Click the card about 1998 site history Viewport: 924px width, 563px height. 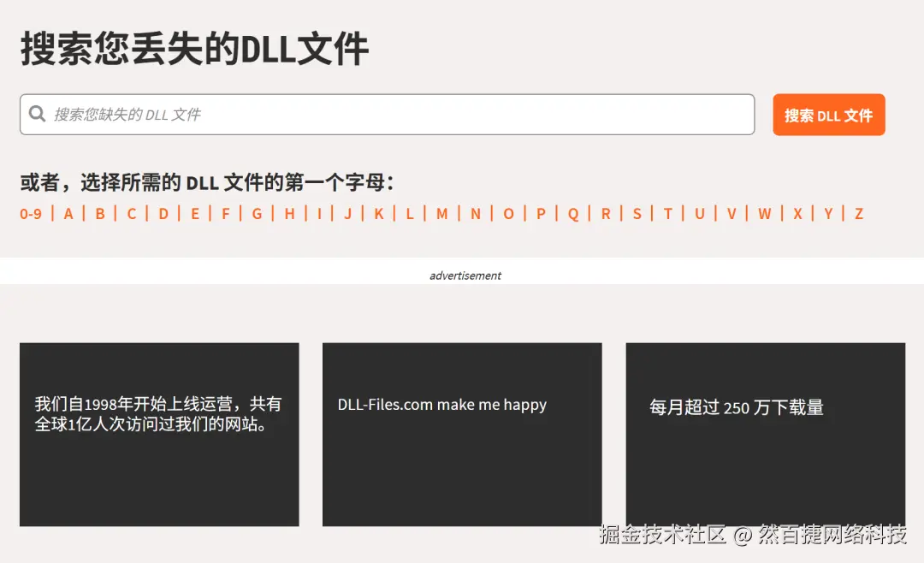[159, 434]
